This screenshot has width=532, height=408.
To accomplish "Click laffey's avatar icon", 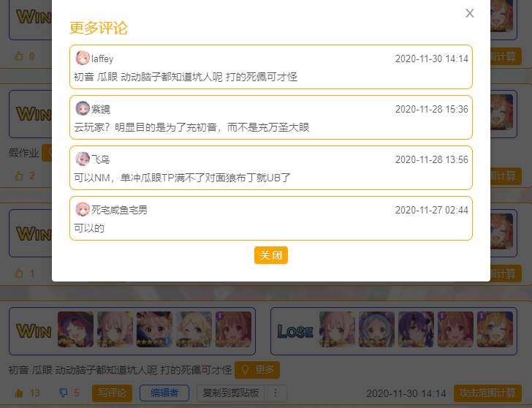I will click(x=83, y=58).
